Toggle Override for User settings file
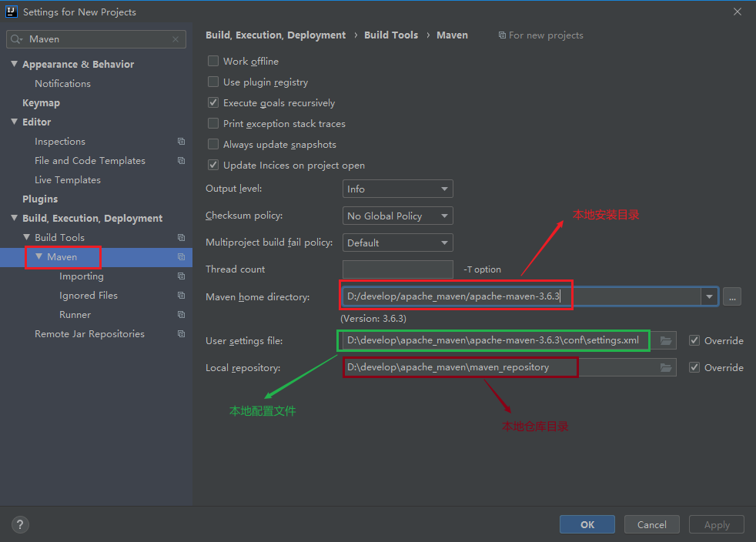The width and height of the screenshot is (756, 542). click(694, 340)
